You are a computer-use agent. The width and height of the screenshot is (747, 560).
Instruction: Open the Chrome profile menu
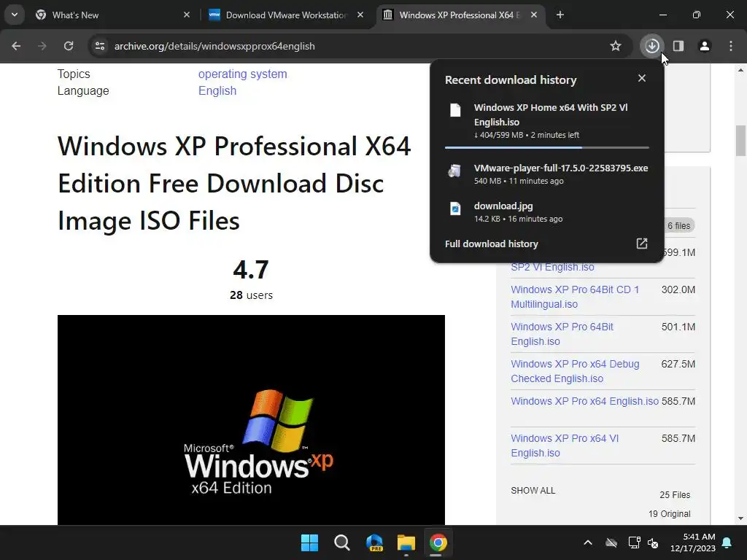point(705,46)
